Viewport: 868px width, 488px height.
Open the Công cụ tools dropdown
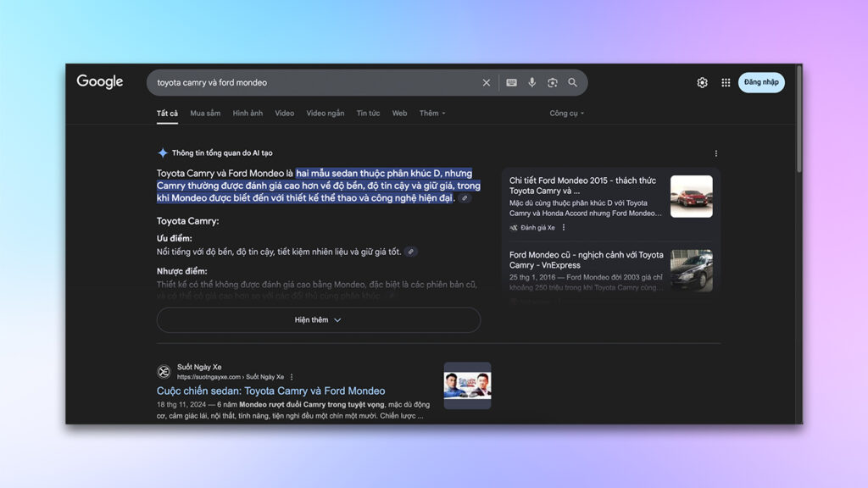[x=567, y=114]
